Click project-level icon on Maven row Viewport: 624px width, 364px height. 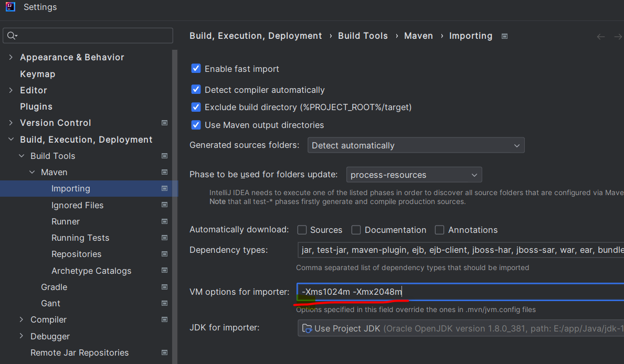pyautogui.click(x=164, y=172)
